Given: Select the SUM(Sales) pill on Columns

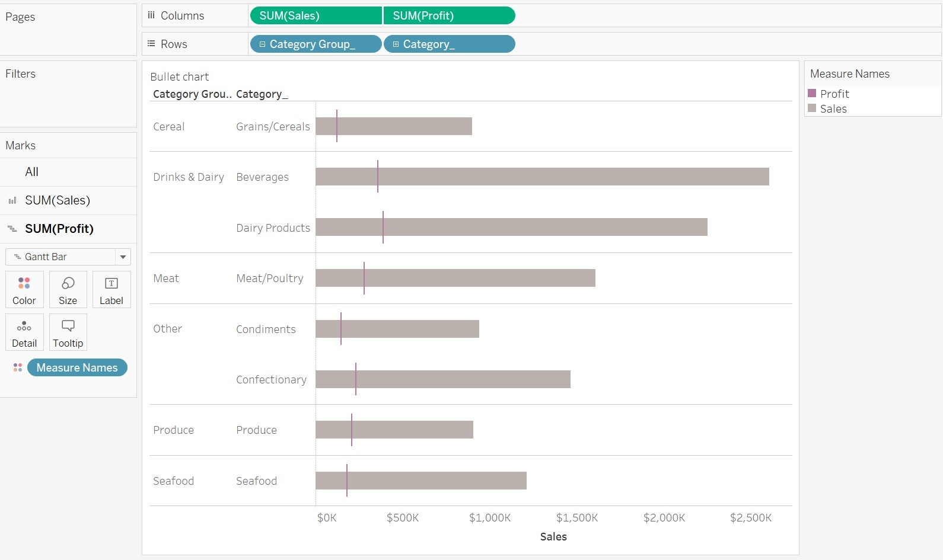Looking at the screenshot, I should (316, 16).
